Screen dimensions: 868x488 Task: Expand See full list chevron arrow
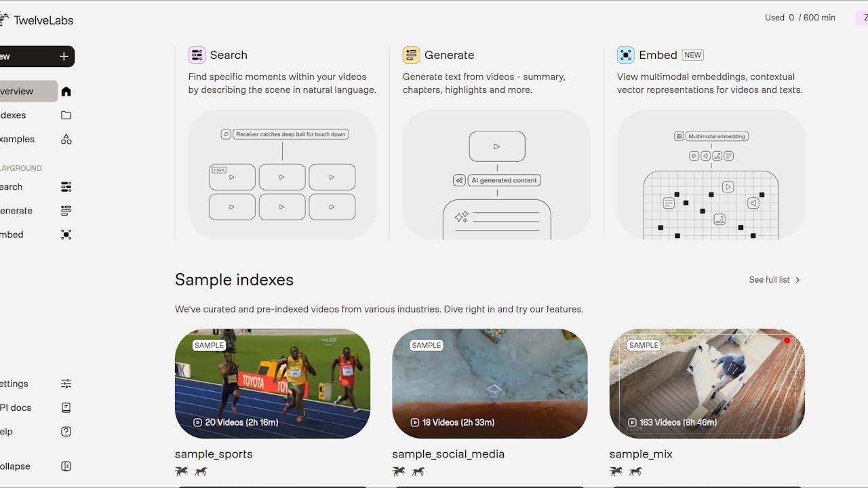point(797,280)
